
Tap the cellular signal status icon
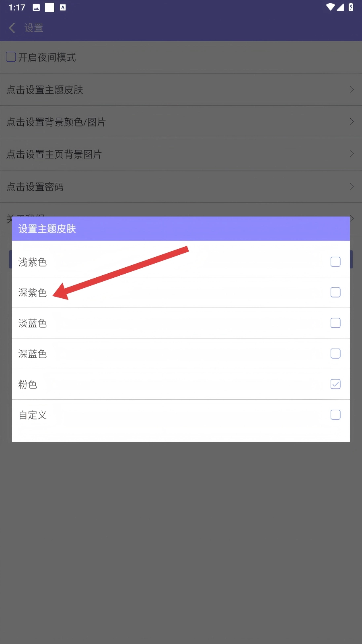point(340,7)
